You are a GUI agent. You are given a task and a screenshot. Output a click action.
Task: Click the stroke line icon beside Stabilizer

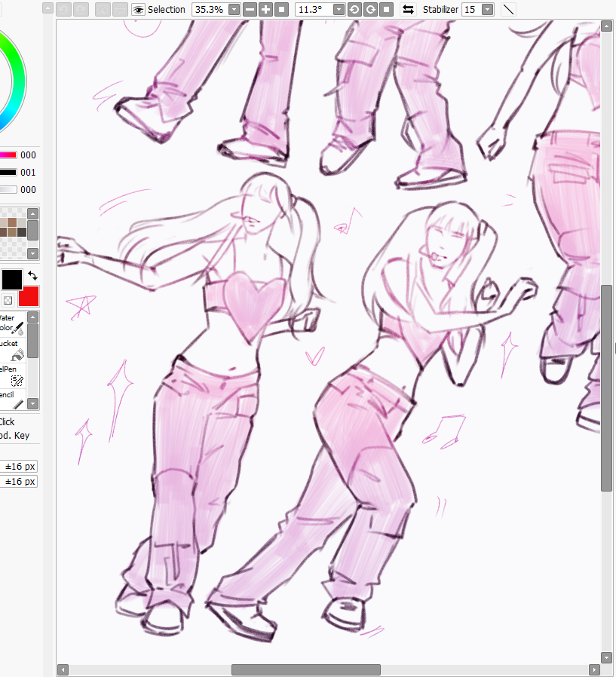[507, 9]
